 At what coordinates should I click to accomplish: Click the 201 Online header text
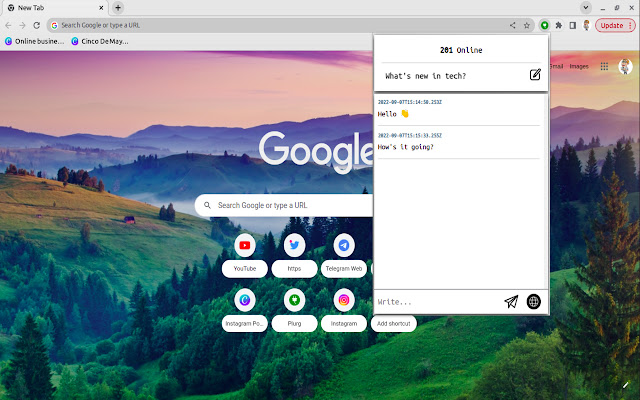tap(461, 50)
